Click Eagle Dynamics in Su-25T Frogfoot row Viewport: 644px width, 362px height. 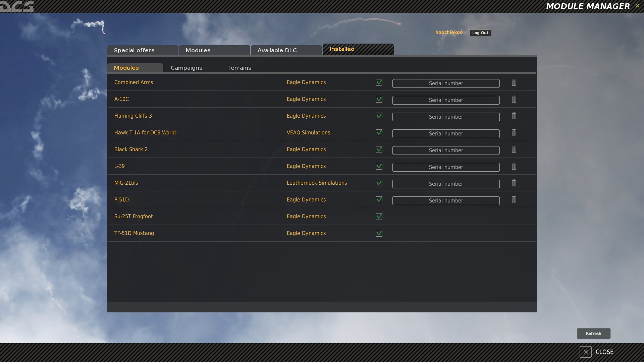point(306,217)
